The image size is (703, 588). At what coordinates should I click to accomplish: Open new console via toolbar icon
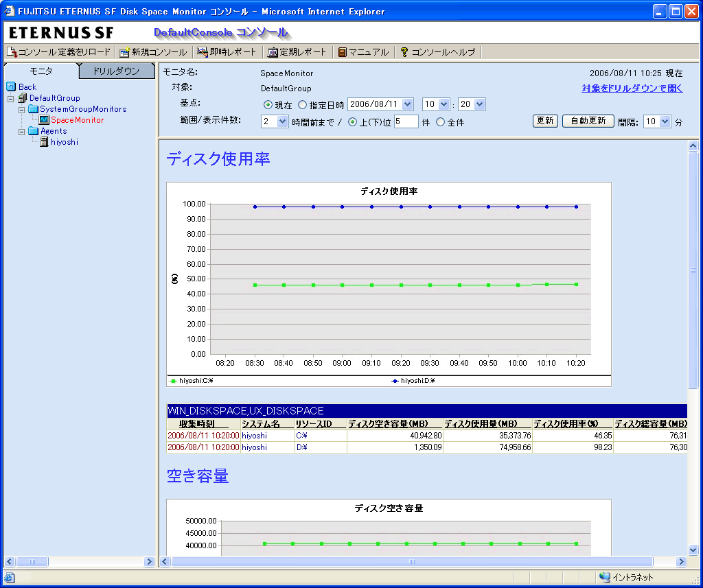(124, 52)
